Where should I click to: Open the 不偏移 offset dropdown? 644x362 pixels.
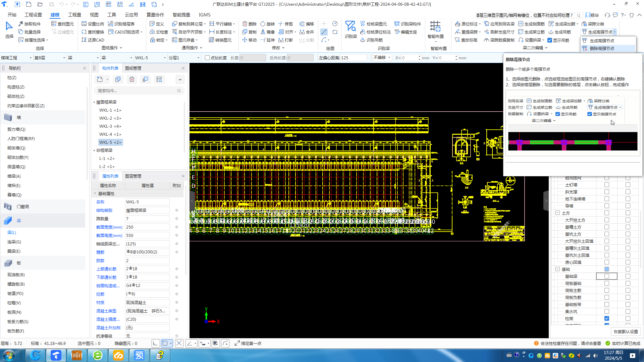click(382, 58)
